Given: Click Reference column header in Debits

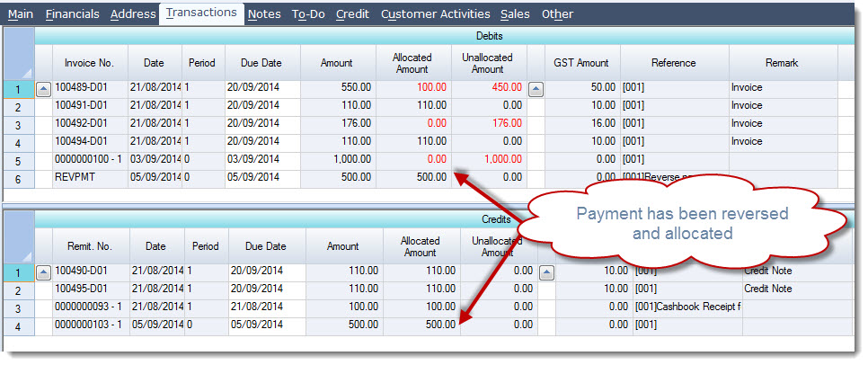Looking at the screenshot, I should coord(674,63).
